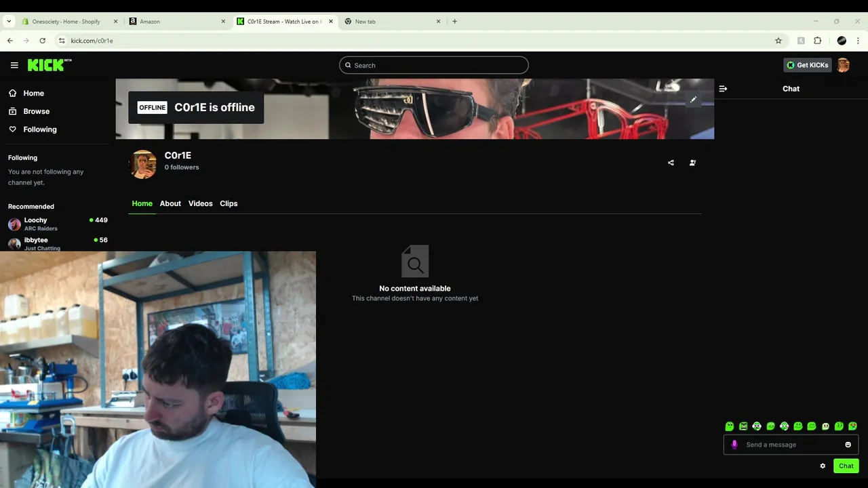The width and height of the screenshot is (868, 488).
Task: Close the Amazon browser tab
Action: click(x=223, y=21)
